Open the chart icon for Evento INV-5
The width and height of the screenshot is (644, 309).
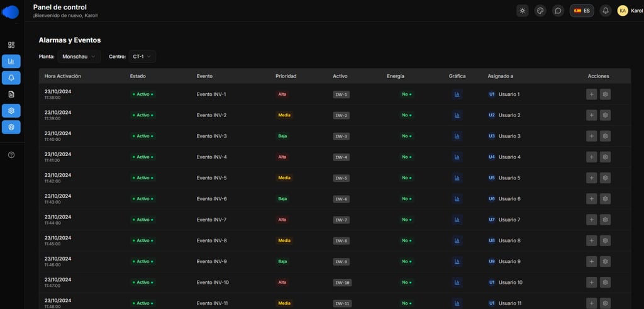click(x=457, y=178)
